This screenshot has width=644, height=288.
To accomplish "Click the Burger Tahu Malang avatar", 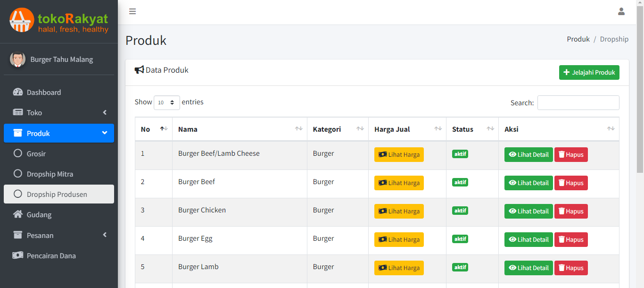I will coord(18,59).
